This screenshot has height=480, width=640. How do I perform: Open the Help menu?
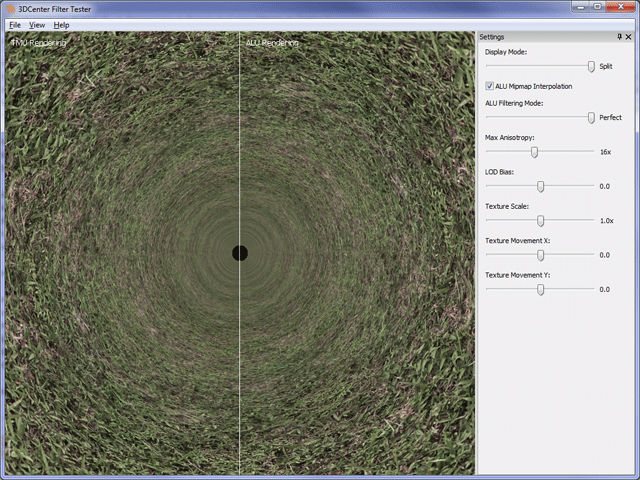62,24
